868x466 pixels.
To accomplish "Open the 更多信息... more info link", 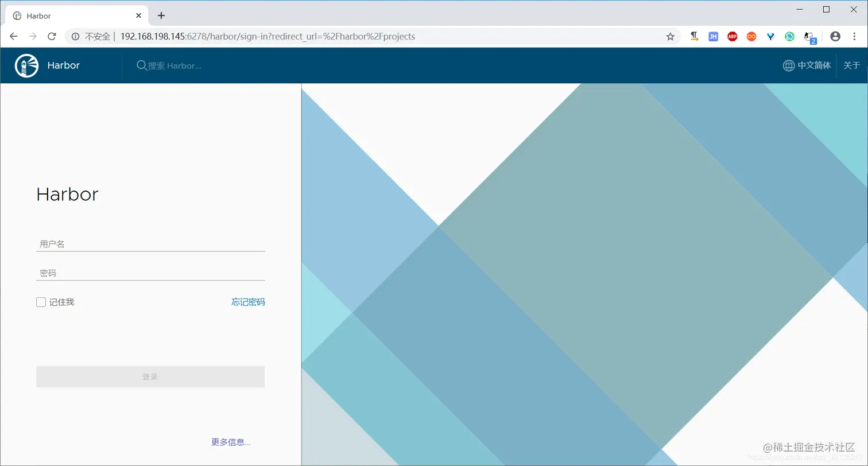I will [231, 442].
